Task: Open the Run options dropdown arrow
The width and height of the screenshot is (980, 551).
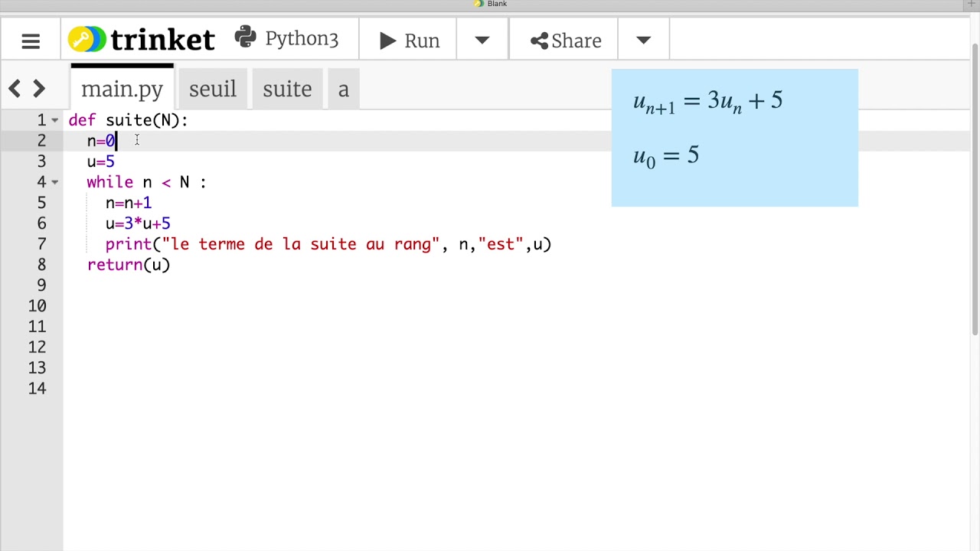Action: (482, 41)
